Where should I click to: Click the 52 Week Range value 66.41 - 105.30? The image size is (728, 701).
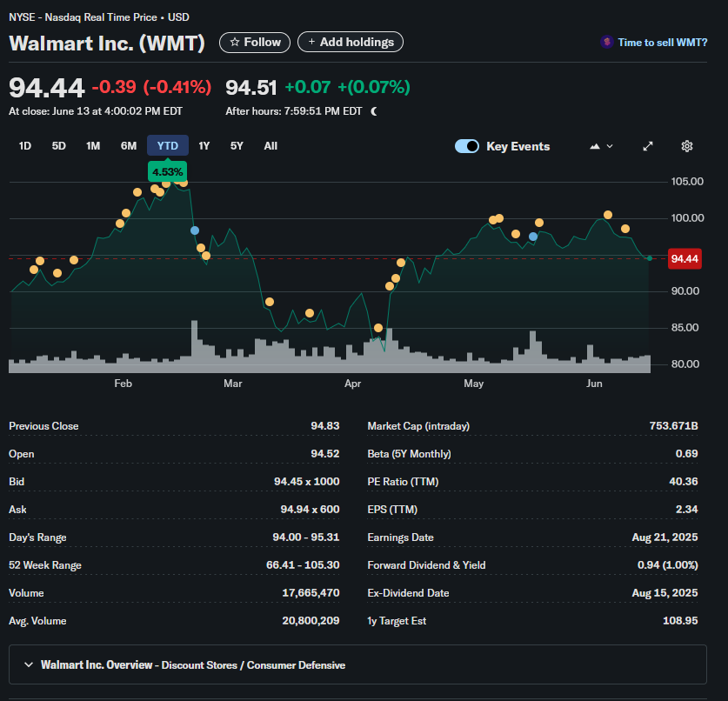[x=303, y=565]
